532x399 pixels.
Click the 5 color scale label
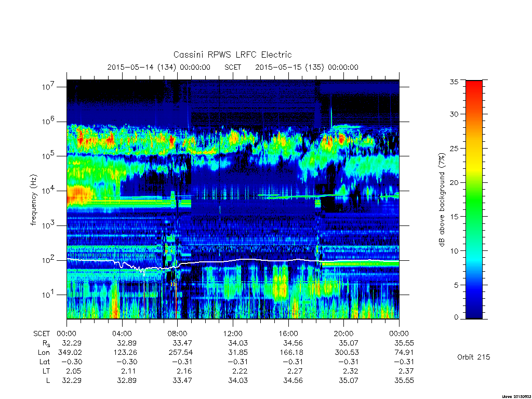(x=456, y=285)
